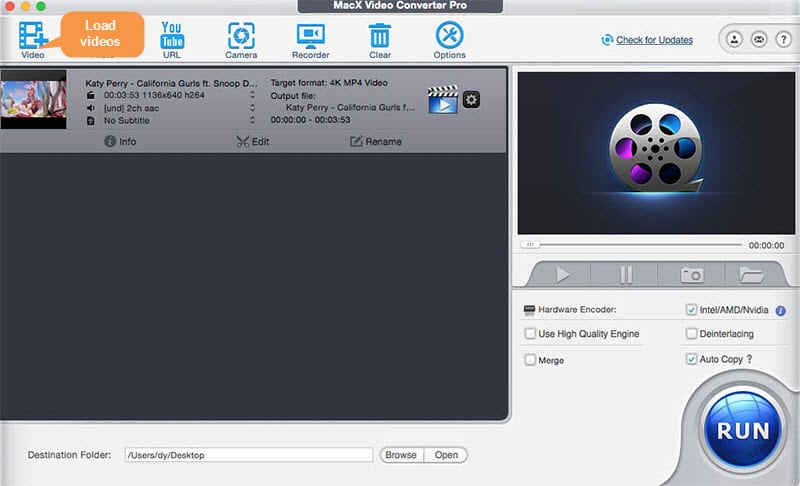Take a snapshot with camera button
Screen dimensions: 800x486
tap(692, 274)
